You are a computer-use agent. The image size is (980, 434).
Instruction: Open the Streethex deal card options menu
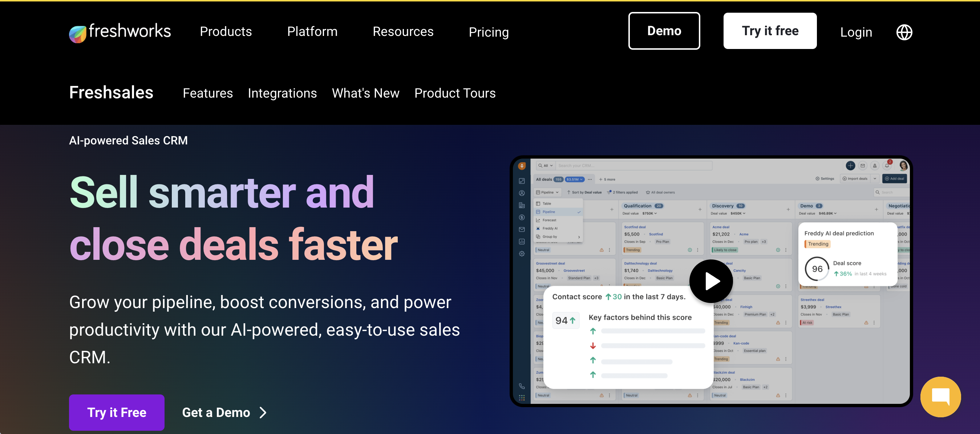(x=874, y=323)
